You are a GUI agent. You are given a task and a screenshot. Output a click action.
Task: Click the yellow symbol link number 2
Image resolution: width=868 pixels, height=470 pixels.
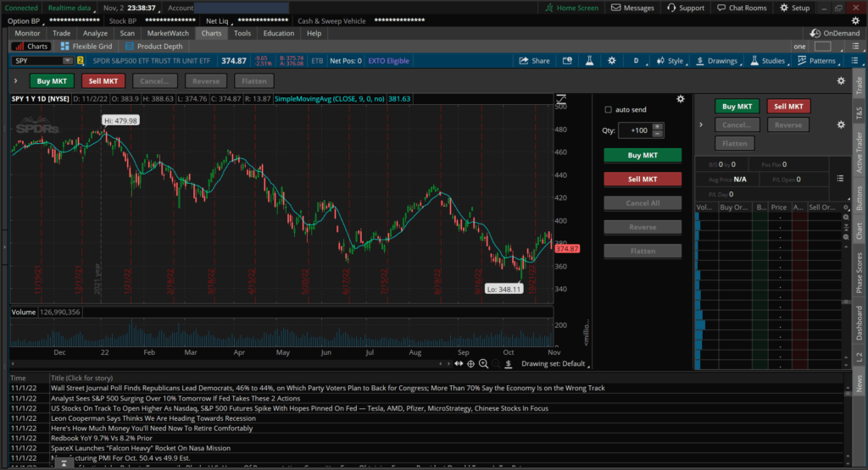click(81, 61)
